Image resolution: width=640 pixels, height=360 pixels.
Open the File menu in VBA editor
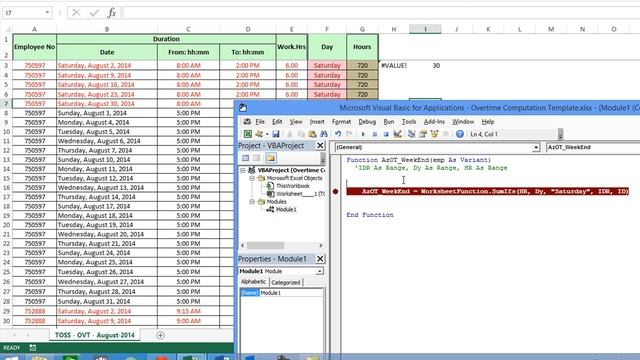coord(260,122)
